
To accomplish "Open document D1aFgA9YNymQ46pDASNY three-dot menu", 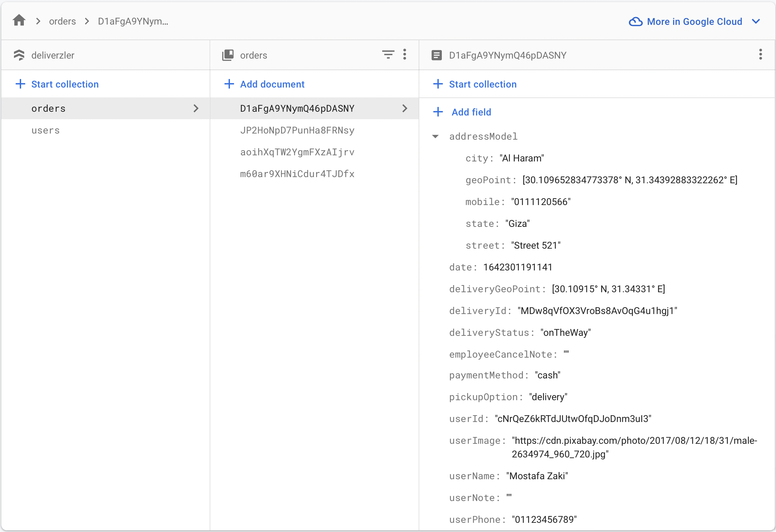I will point(760,54).
